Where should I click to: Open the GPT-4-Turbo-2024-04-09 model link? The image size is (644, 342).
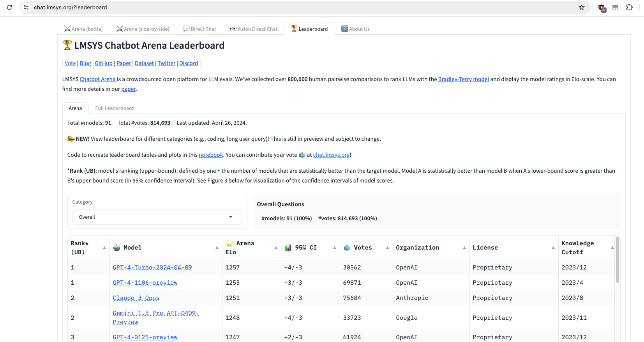152,268
